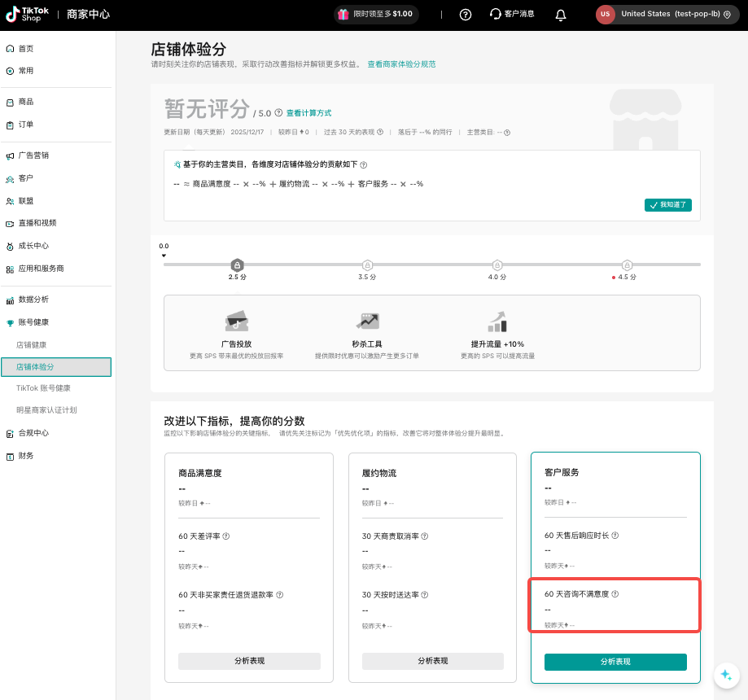This screenshot has width=748, height=700.
Task: Click the 4.5 分 lock milestone icon
Action: click(627, 265)
